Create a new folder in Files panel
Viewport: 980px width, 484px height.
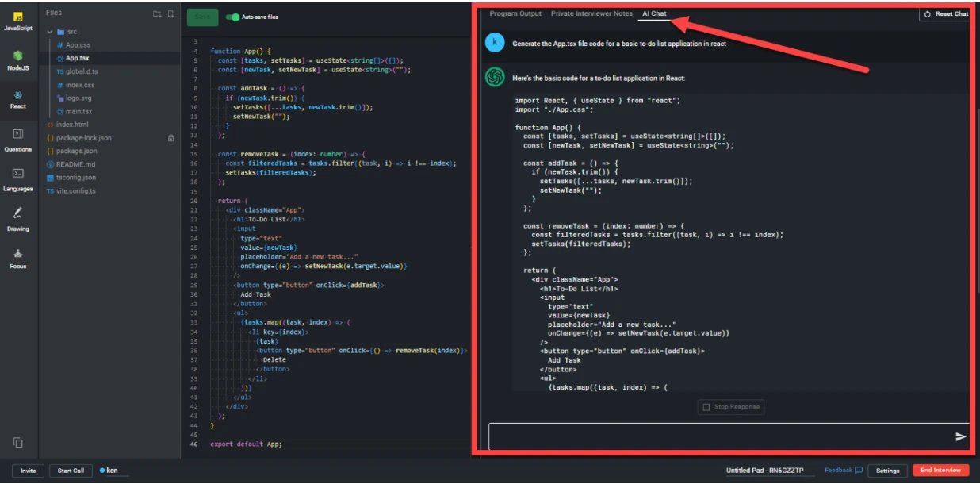click(156, 13)
